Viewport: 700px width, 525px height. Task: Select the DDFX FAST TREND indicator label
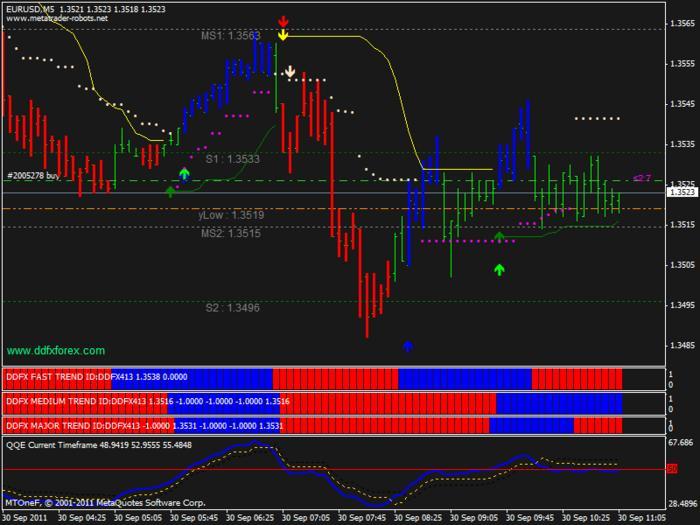97,377
